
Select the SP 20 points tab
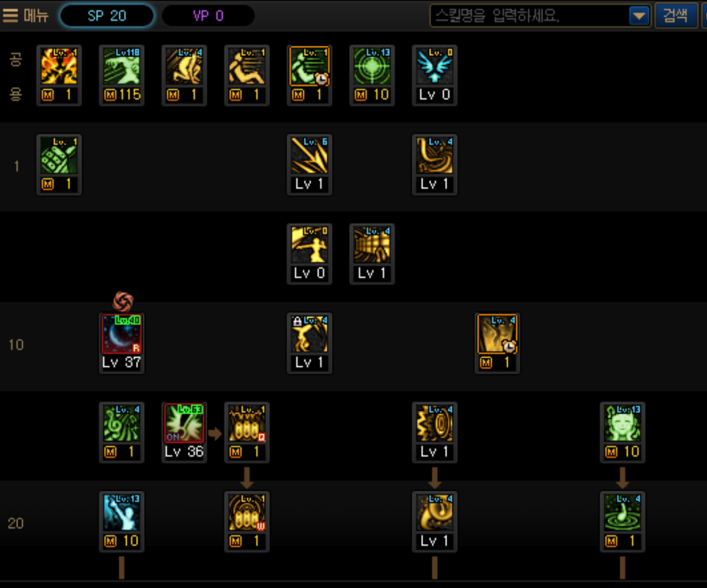pos(107,16)
